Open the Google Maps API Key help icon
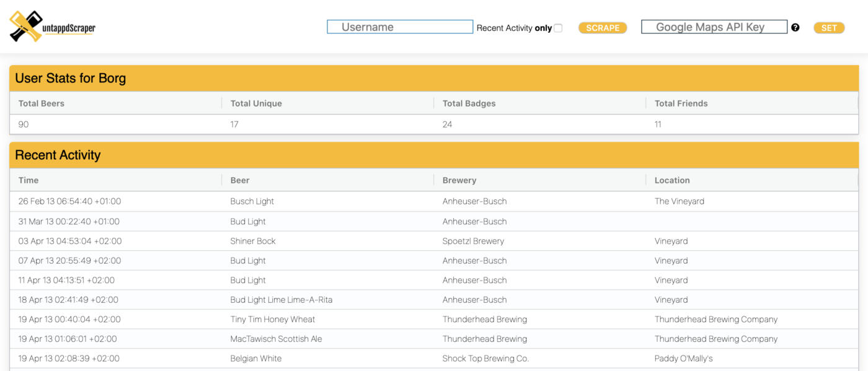Image resolution: width=868 pixels, height=371 pixels. point(795,28)
